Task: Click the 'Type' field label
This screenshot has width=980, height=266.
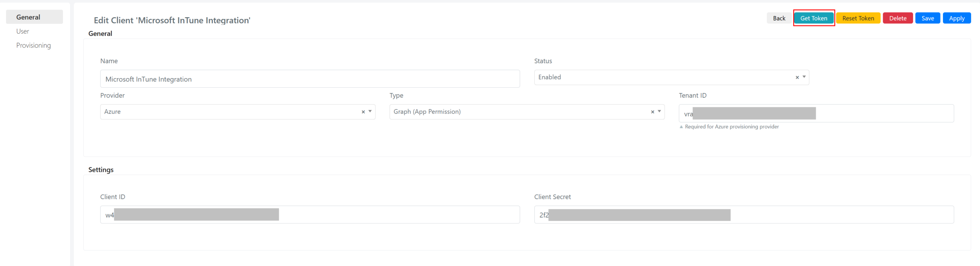Action: (397, 95)
